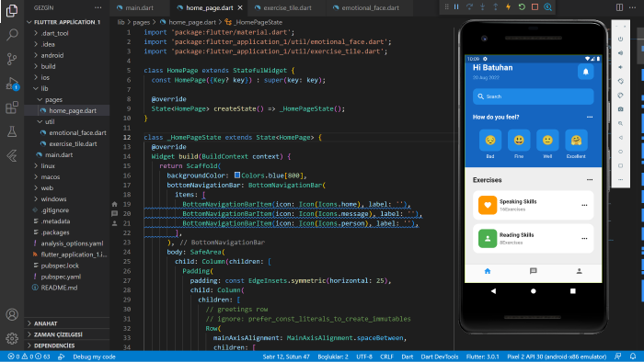
Task: Click Flutter: 3.0.1 version in status bar
Action: pos(483,356)
